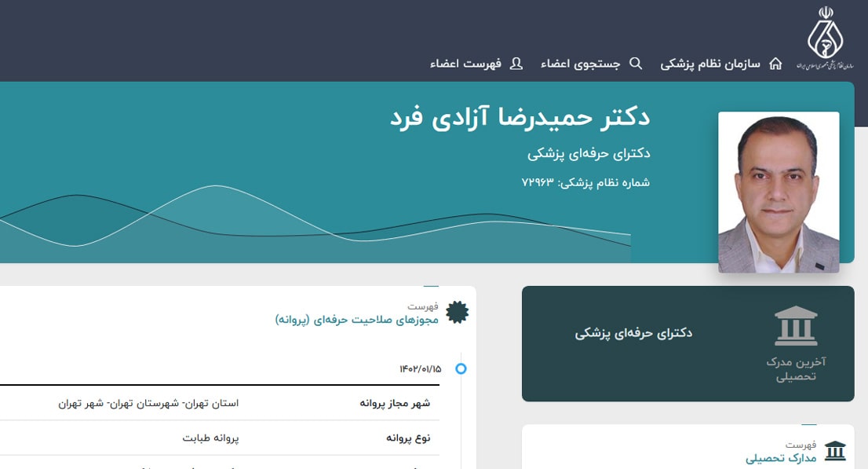Click the آخرین مدرک تحصیلی teal card
Screen dimensions: 868x469
coord(689,343)
